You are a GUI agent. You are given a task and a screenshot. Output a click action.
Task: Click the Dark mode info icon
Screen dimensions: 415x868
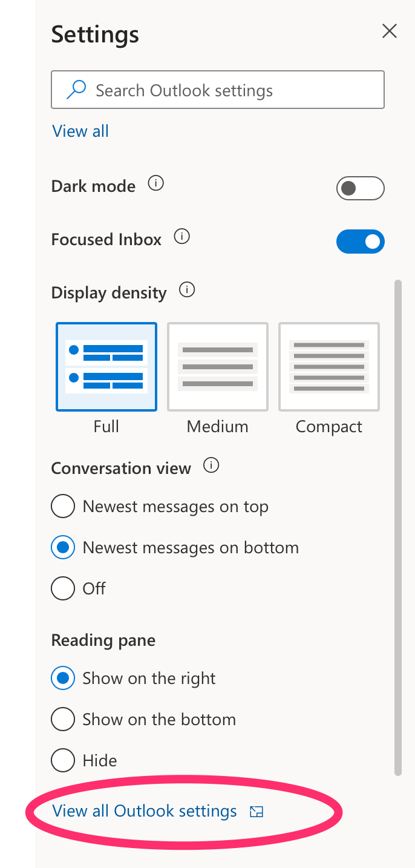click(x=156, y=183)
